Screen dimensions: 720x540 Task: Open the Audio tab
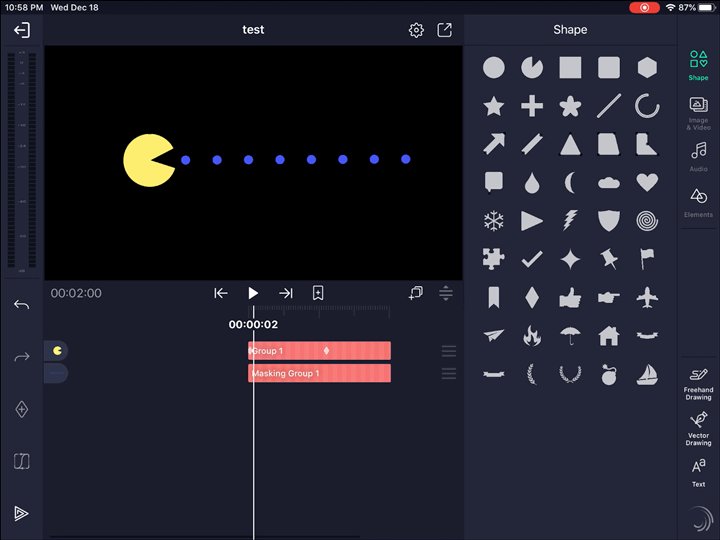(x=698, y=157)
